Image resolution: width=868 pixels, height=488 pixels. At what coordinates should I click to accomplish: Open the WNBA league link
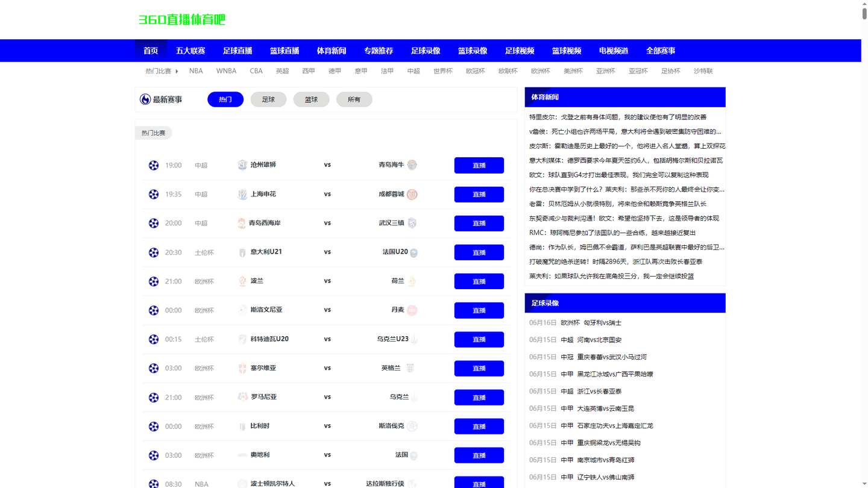coord(226,71)
